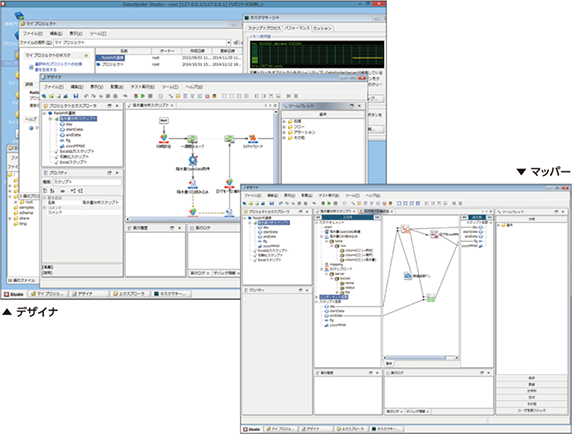Switch to エクスプローラ in Studio taskbar
572x434 pixels.
click(x=130, y=294)
